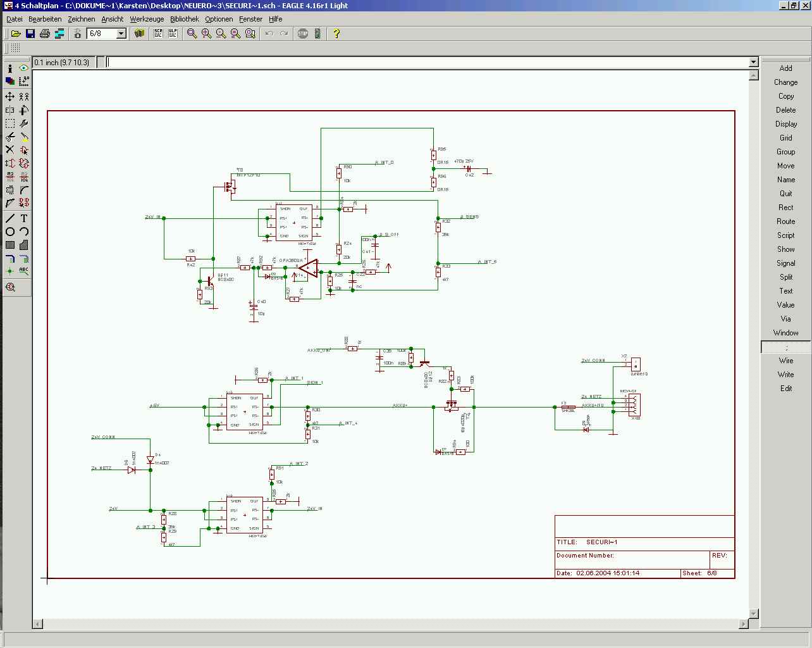Select the scissors Cut tool icon
This screenshot has width=812, height=648.
point(10,137)
